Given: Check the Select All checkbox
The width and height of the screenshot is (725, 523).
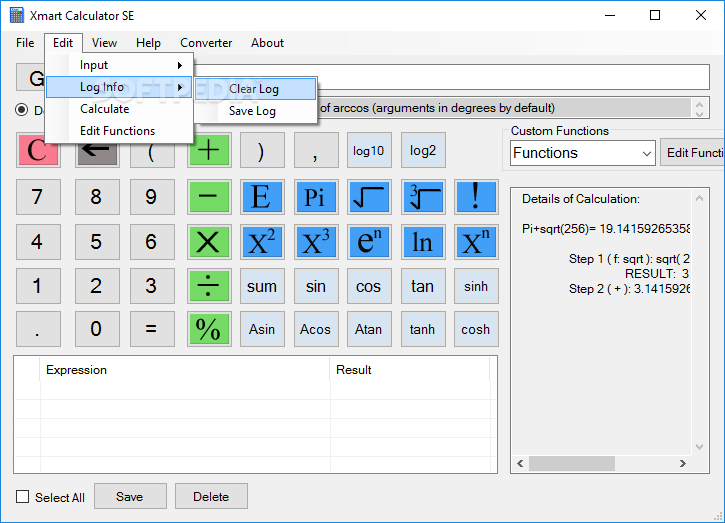Looking at the screenshot, I should (22, 497).
